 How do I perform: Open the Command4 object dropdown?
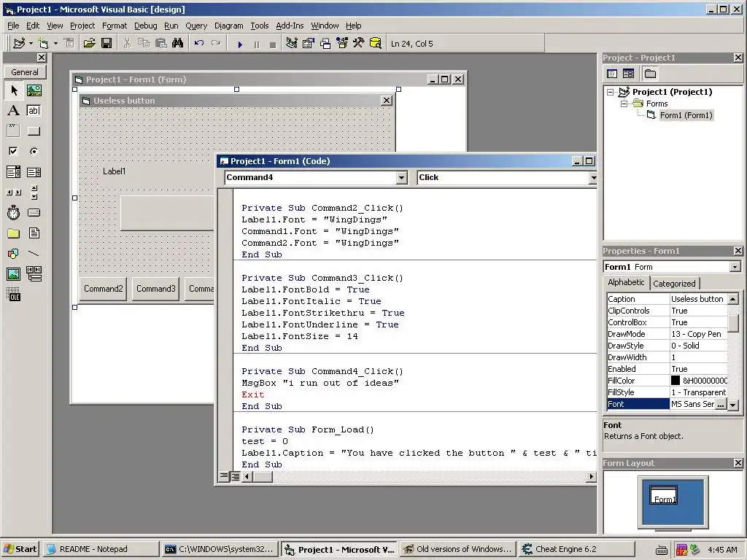pos(402,178)
